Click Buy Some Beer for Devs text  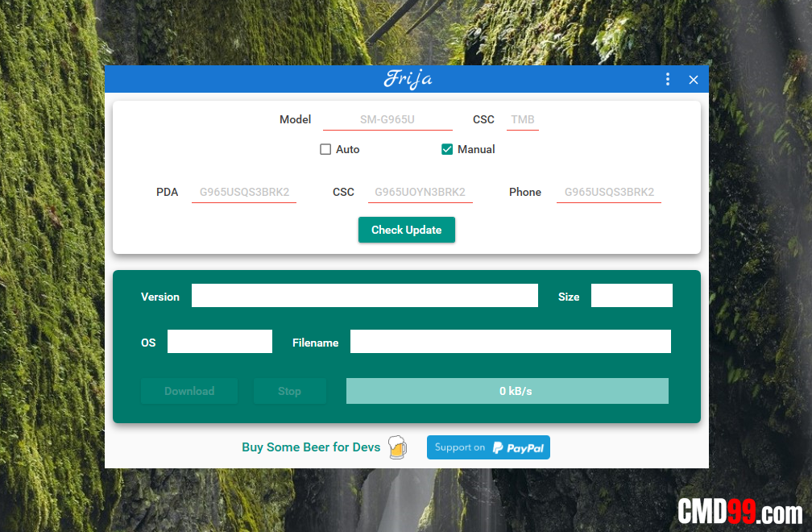(x=311, y=447)
